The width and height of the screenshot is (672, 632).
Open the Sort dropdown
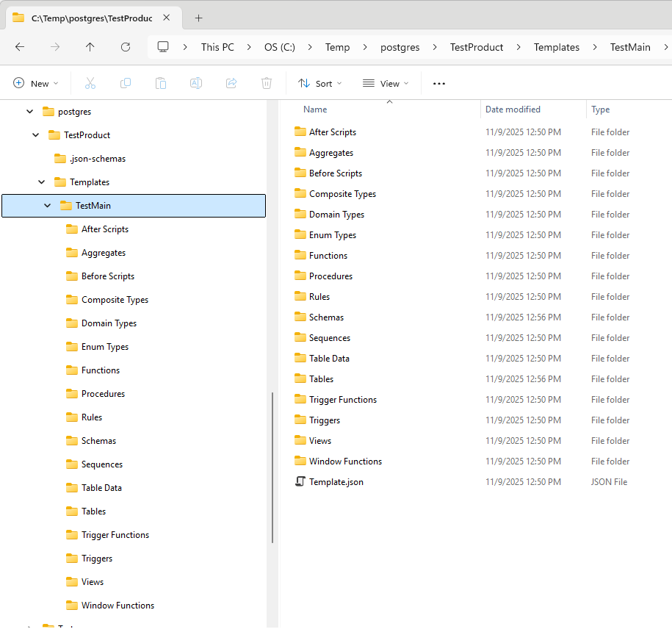pyautogui.click(x=319, y=83)
